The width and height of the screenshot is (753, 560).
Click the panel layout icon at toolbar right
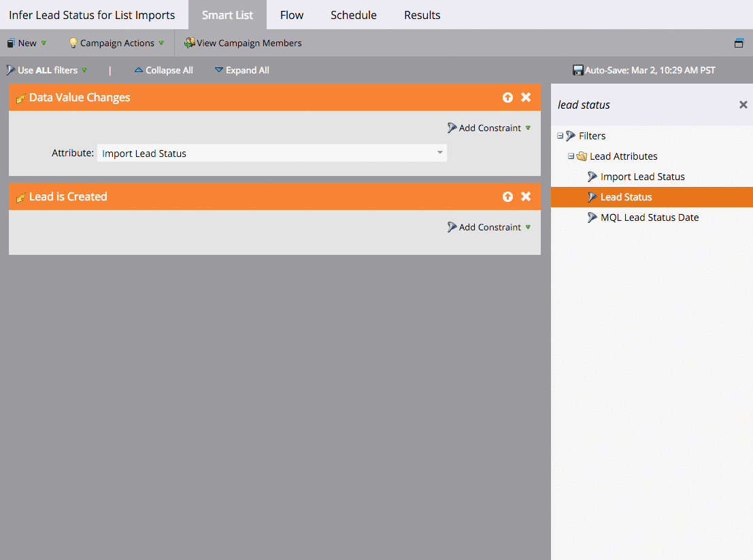pos(739,42)
